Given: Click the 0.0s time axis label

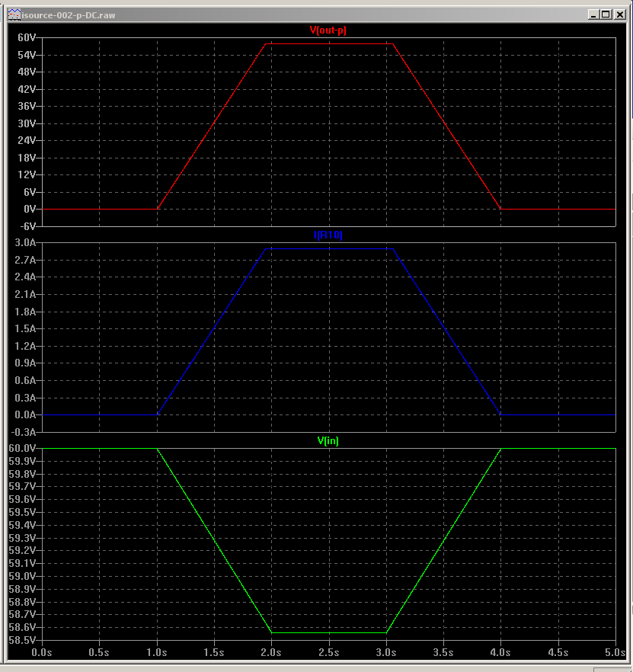Looking at the screenshot, I should (42, 652).
